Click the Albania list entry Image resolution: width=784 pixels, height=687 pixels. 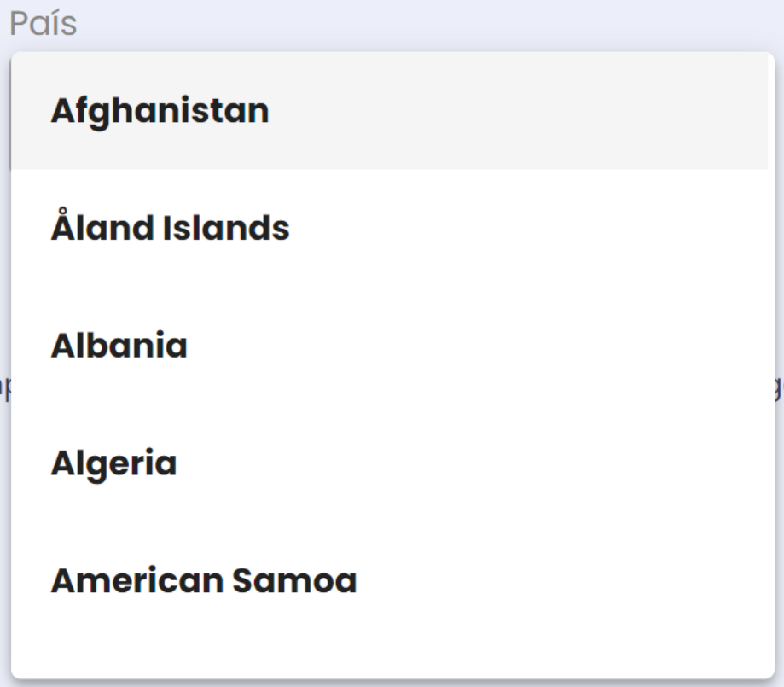119,346
